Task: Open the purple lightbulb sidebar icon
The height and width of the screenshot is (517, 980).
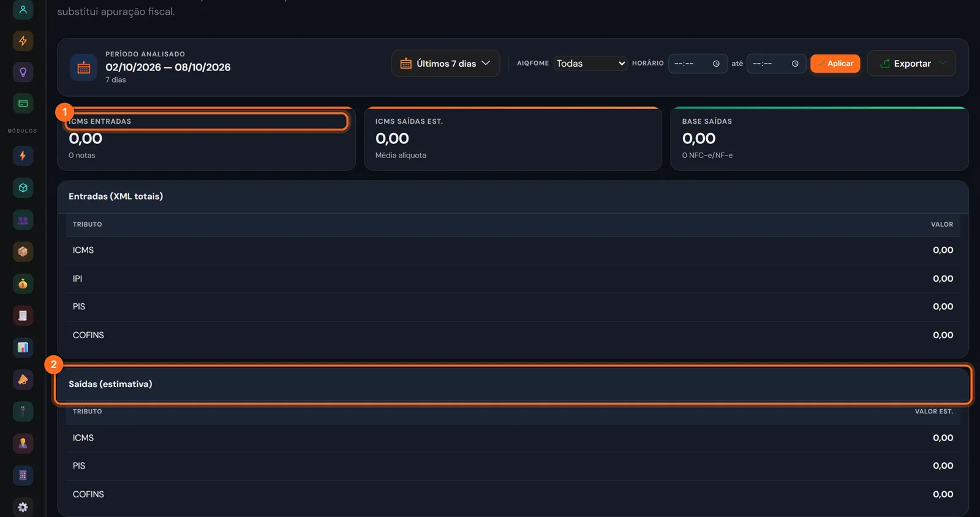Action: pyautogui.click(x=23, y=72)
